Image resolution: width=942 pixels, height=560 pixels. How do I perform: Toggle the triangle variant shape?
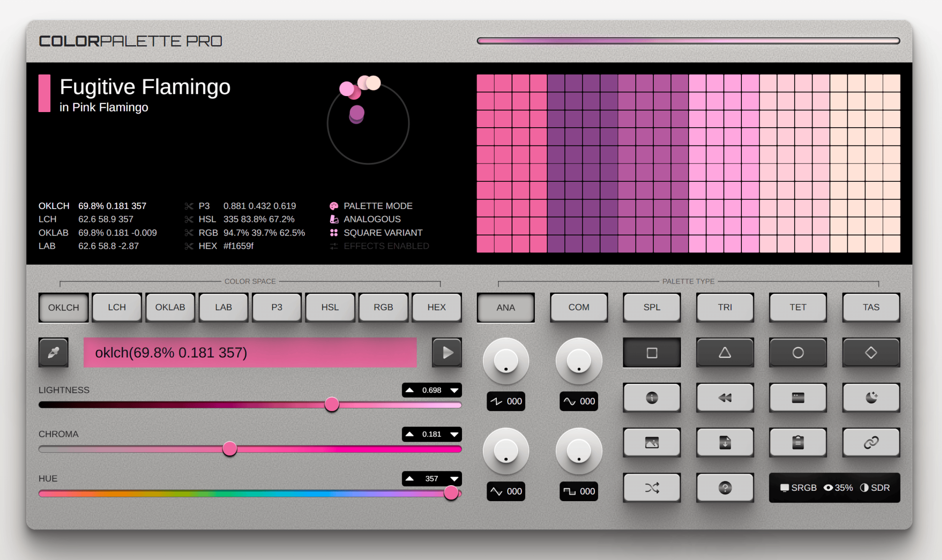pos(725,352)
